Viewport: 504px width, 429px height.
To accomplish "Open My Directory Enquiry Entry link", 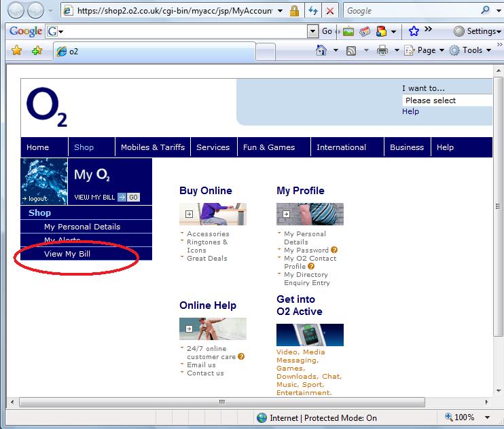I will [x=306, y=279].
